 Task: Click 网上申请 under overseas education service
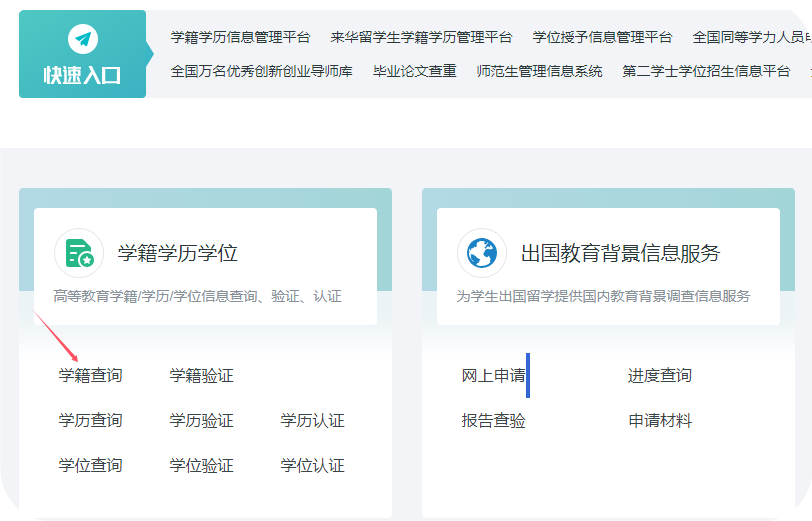[x=493, y=376]
